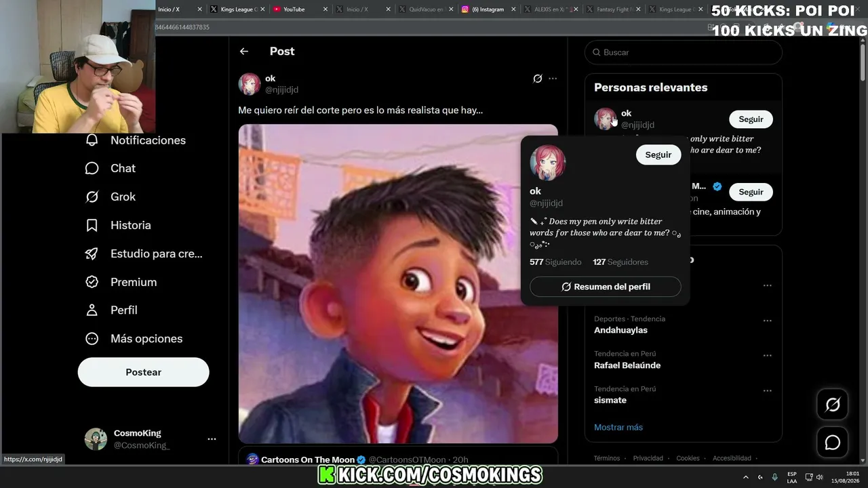The height and width of the screenshot is (488, 868).
Task: Open the Historia bookmark icon
Action: [x=92, y=225]
